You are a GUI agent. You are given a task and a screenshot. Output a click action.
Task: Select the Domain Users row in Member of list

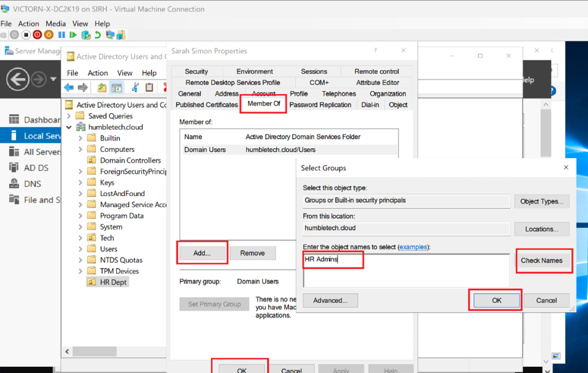click(x=289, y=150)
